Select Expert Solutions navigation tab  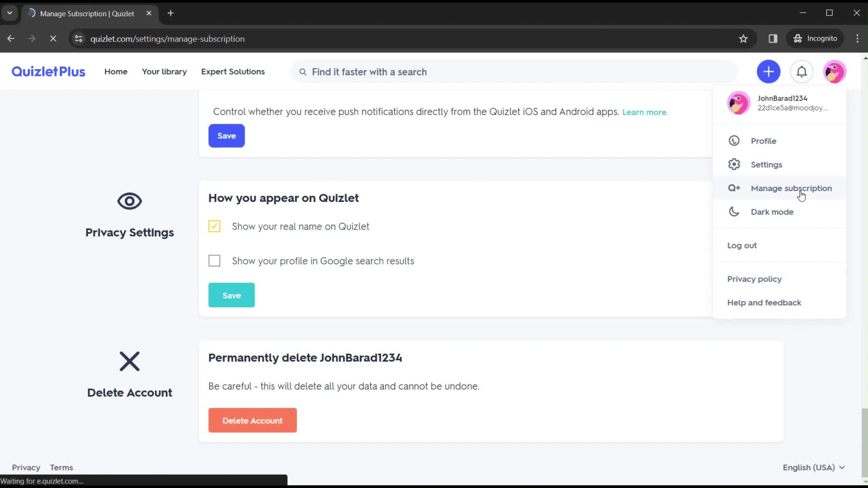[233, 71]
